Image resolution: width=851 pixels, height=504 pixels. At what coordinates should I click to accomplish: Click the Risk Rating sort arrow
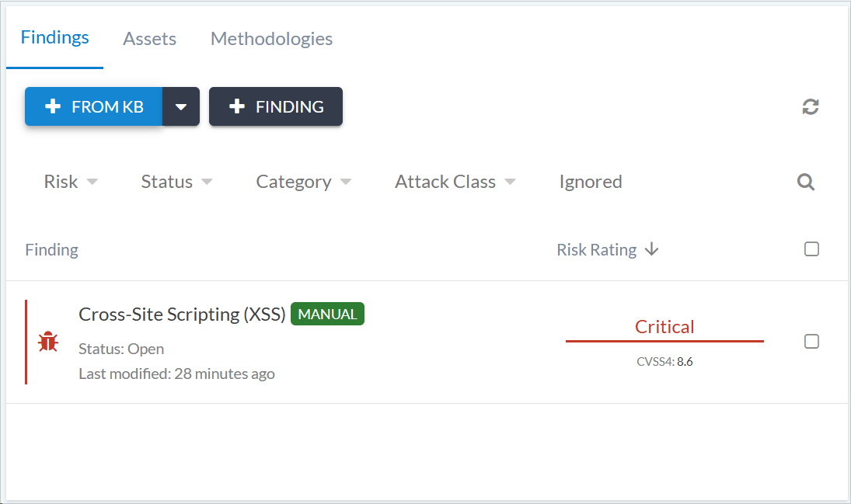coord(652,249)
